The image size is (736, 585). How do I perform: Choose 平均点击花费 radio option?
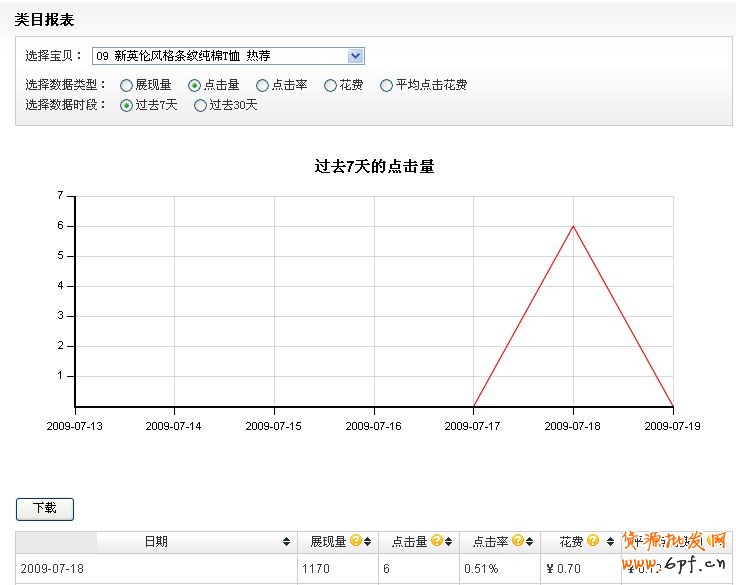pos(387,86)
